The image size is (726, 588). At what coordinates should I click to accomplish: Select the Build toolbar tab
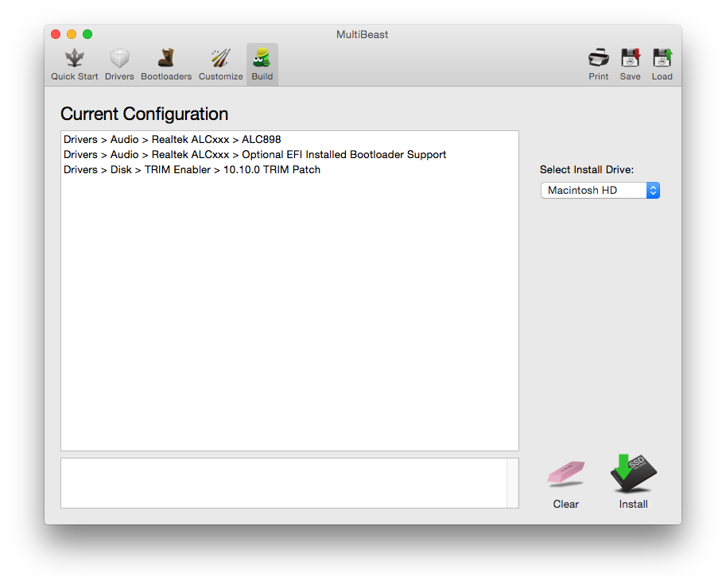click(x=262, y=64)
